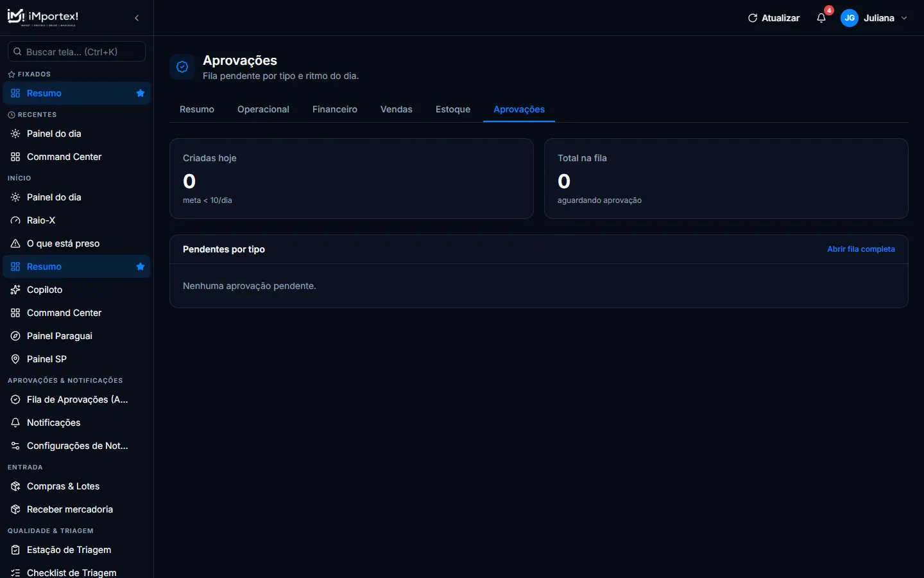Image resolution: width=924 pixels, height=578 pixels.
Task: Click the Juliana user name
Action: click(878, 18)
